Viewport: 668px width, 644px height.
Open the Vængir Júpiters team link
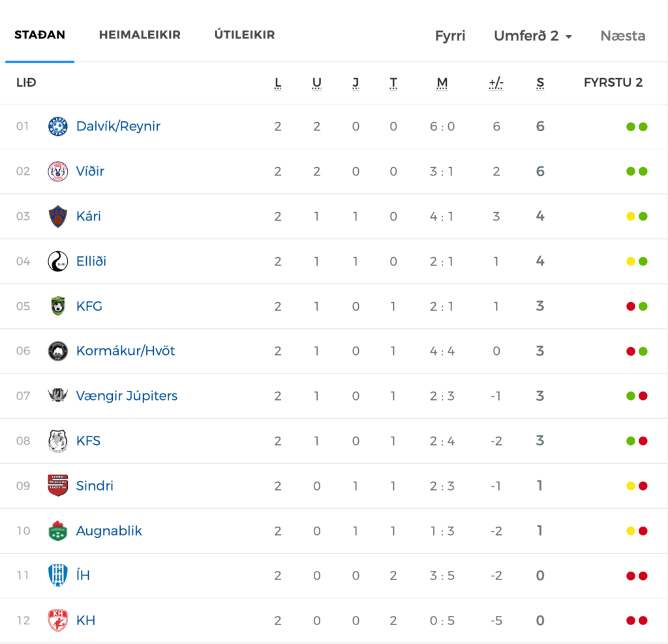click(x=127, y=396)
